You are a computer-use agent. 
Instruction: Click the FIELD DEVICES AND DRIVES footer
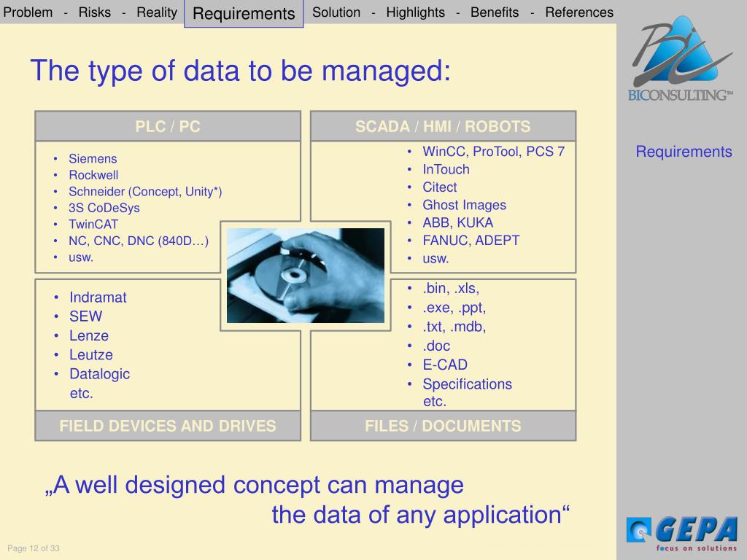click(168, 425)
